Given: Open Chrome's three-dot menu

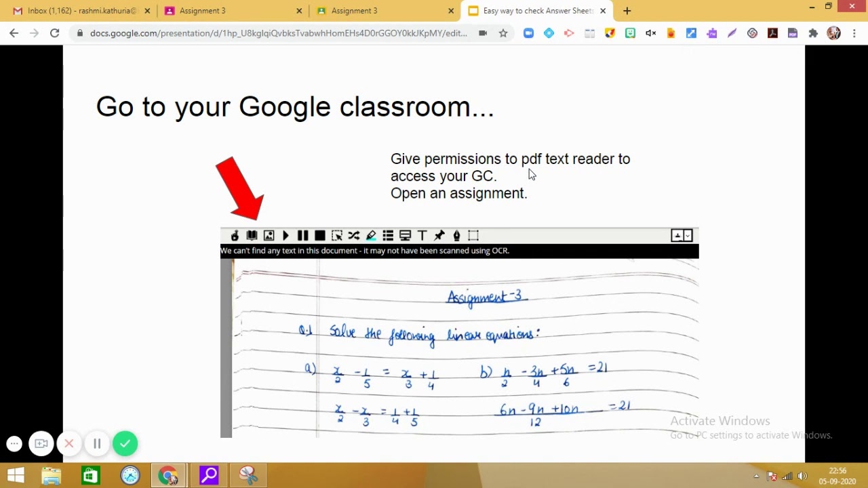Looking at the screenshot, I should 853,33.
